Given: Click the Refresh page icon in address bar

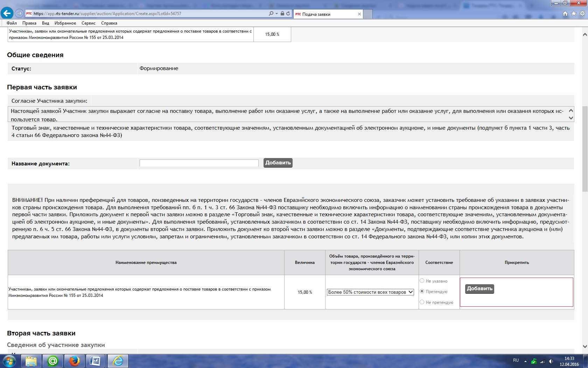Looking at the screenshot, I should (x=288, y=14).
